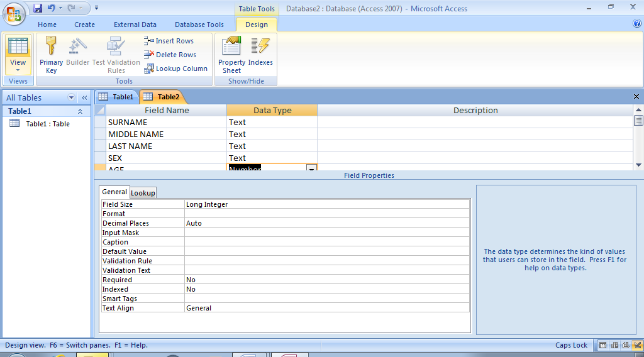
Task: Open the View button dropdown
Action: (18, 70)
